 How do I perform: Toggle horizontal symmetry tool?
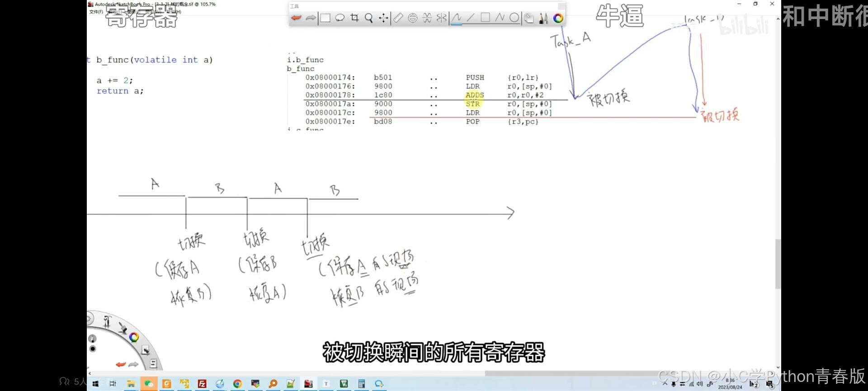(427, 18)
